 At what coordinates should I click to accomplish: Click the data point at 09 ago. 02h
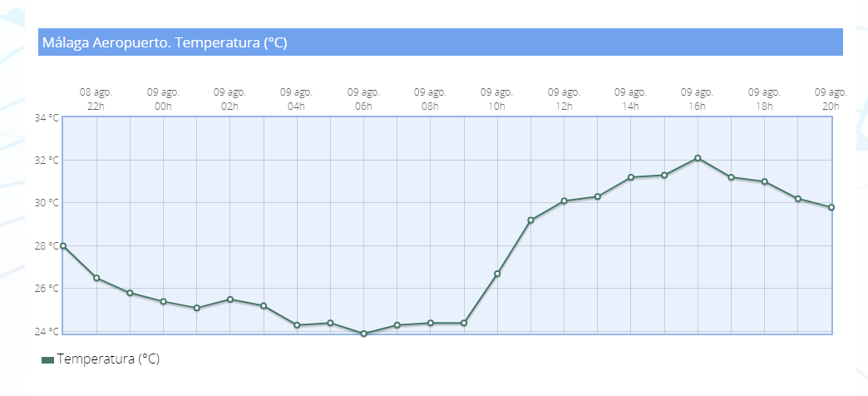(x=230, y=299)
